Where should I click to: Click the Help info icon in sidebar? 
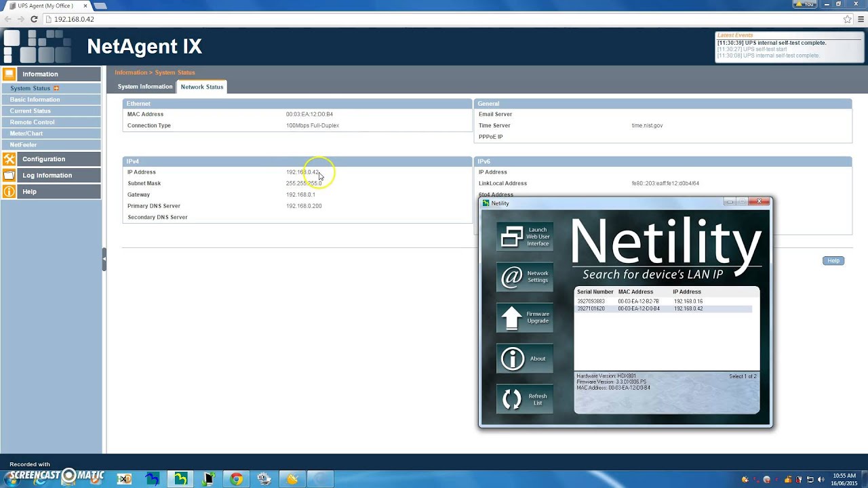pyautogui.click(x=9, y=191)
